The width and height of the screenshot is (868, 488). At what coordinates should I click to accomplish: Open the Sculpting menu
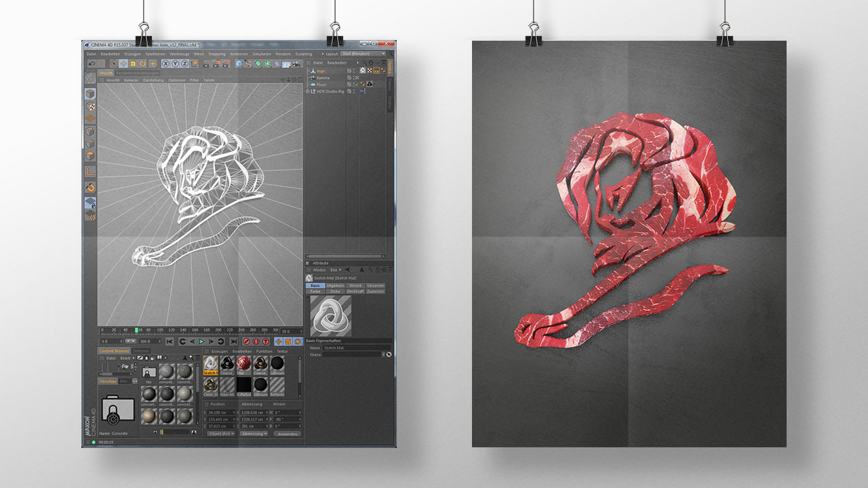pos(303,54)
